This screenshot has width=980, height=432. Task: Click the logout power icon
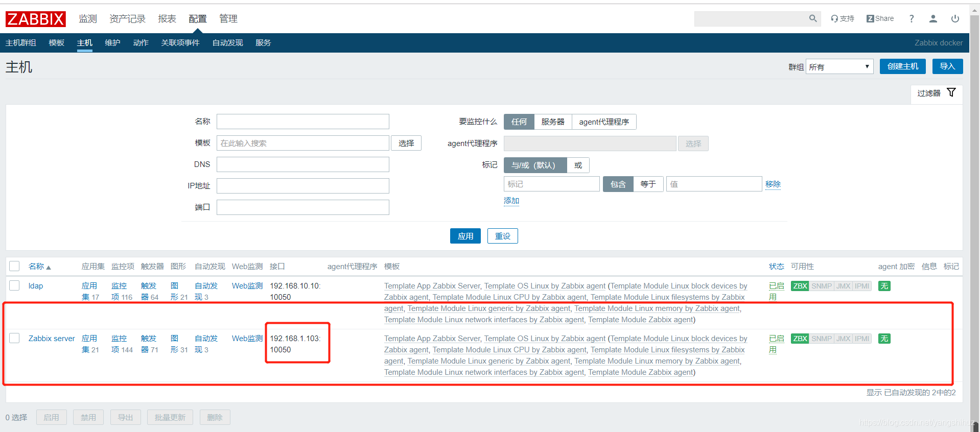pos(955,18)
